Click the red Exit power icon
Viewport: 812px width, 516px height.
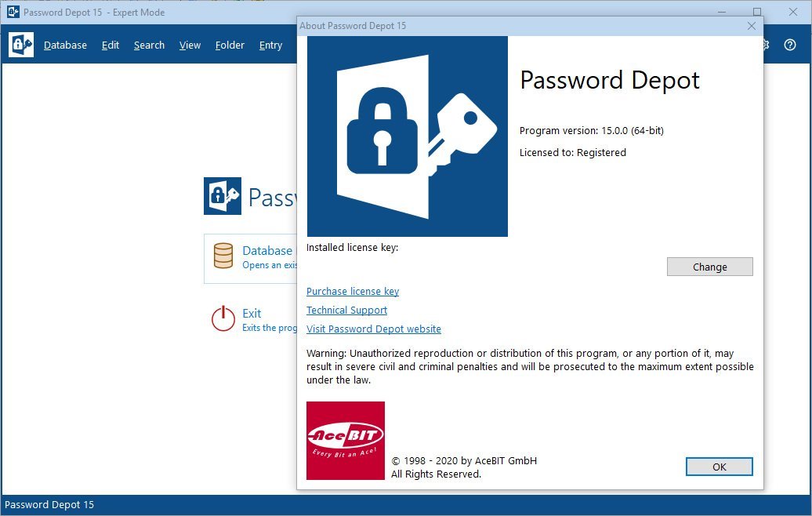click(x=223, y=318)
